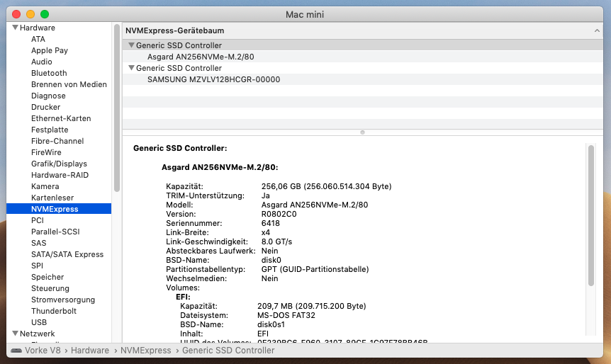Select Kartenleser in the sidebar
611x364 pixels.
tap(52, 198)
